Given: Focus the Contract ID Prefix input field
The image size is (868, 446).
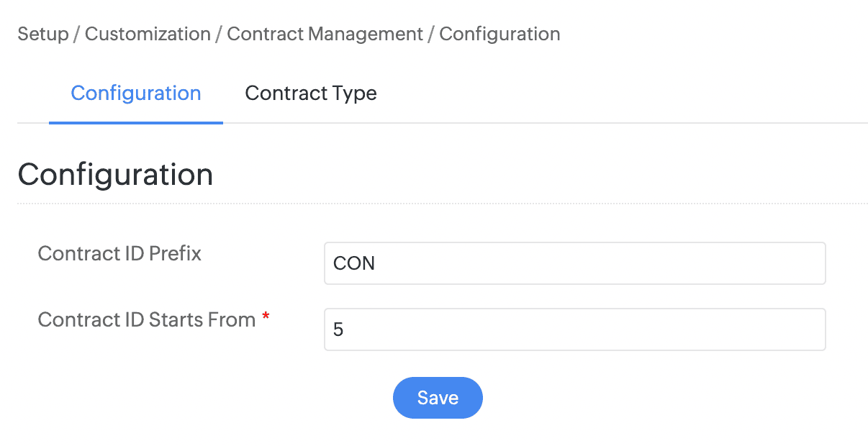Looking at the screenshot, I should (574, 263).
